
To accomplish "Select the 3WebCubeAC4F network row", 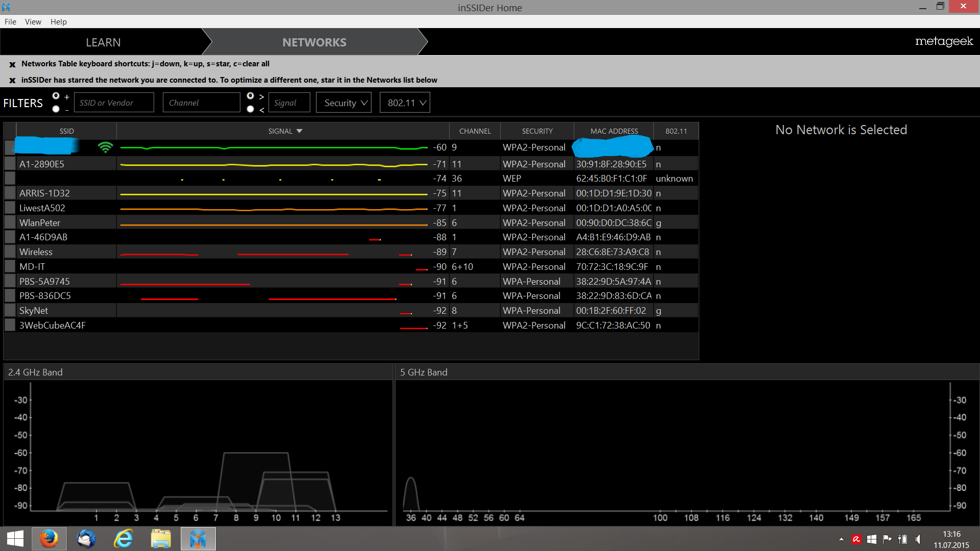I will (351, 325).
